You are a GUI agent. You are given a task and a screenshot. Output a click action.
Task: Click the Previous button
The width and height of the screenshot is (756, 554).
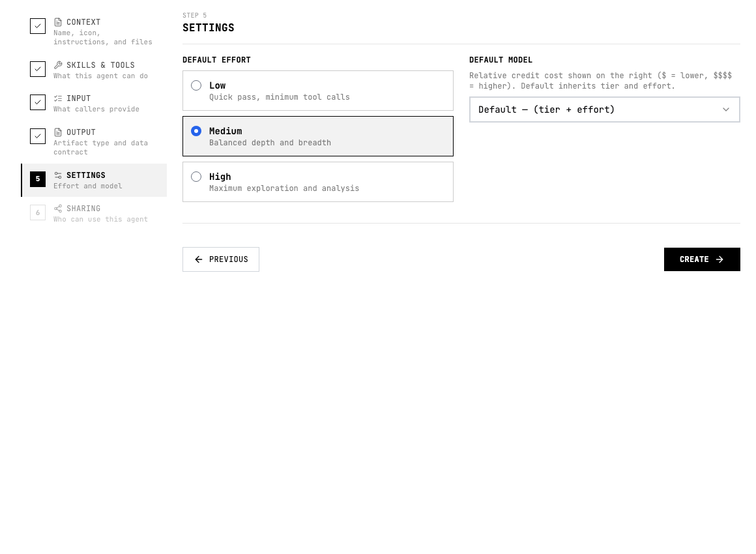tap(221, 259)
